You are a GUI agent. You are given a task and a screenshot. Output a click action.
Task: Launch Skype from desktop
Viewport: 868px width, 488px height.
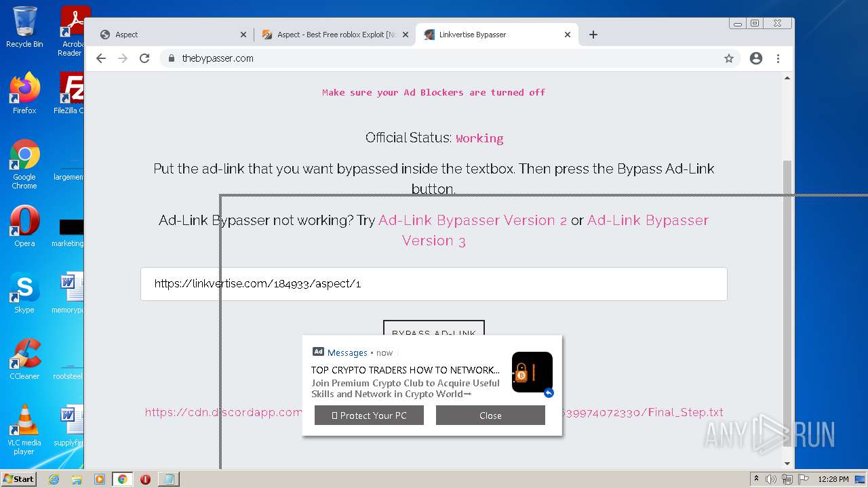24,292
